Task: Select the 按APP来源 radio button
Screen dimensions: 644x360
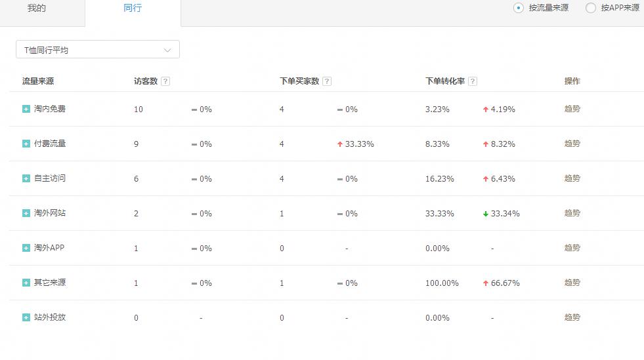Action: [591, 8]
